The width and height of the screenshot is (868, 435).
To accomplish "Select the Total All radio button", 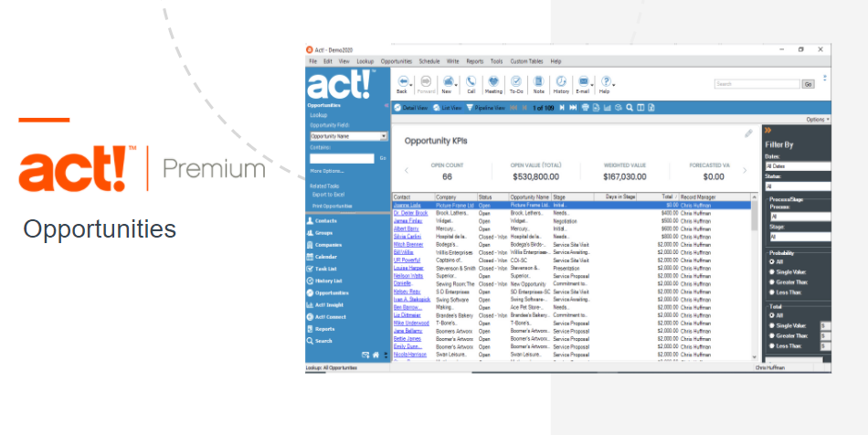I will pos(772,315).
